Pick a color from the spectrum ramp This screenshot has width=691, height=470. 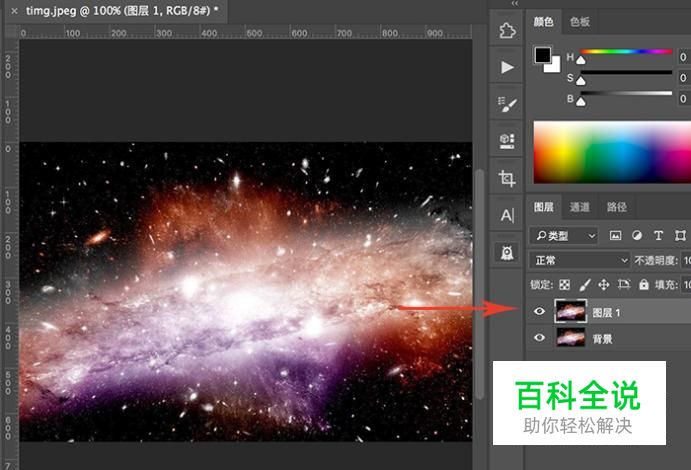pos(612,152)
